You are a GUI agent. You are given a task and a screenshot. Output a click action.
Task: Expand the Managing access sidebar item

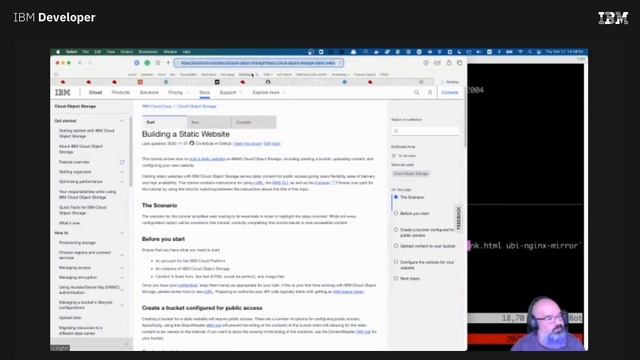tap(122, 268)
